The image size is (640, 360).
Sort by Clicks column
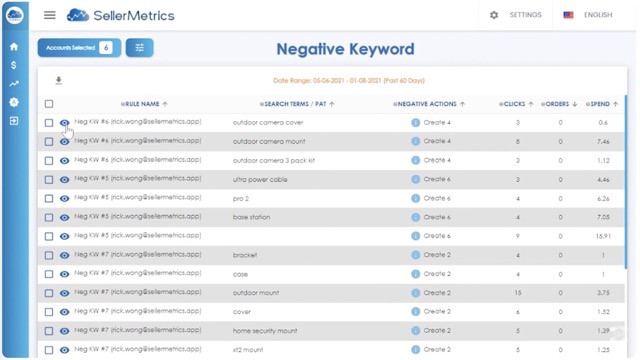(516, 104)
